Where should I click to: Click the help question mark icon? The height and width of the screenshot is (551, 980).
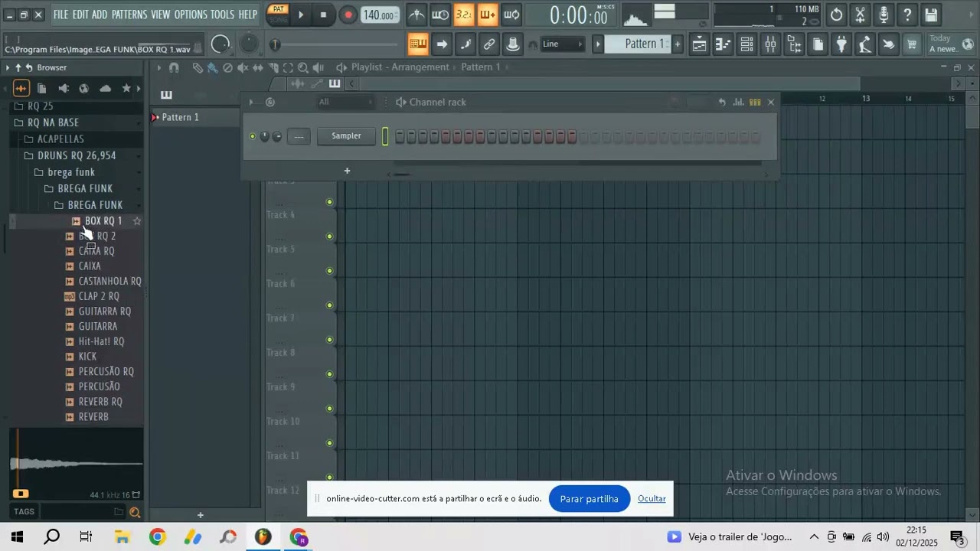coord(907,15)
